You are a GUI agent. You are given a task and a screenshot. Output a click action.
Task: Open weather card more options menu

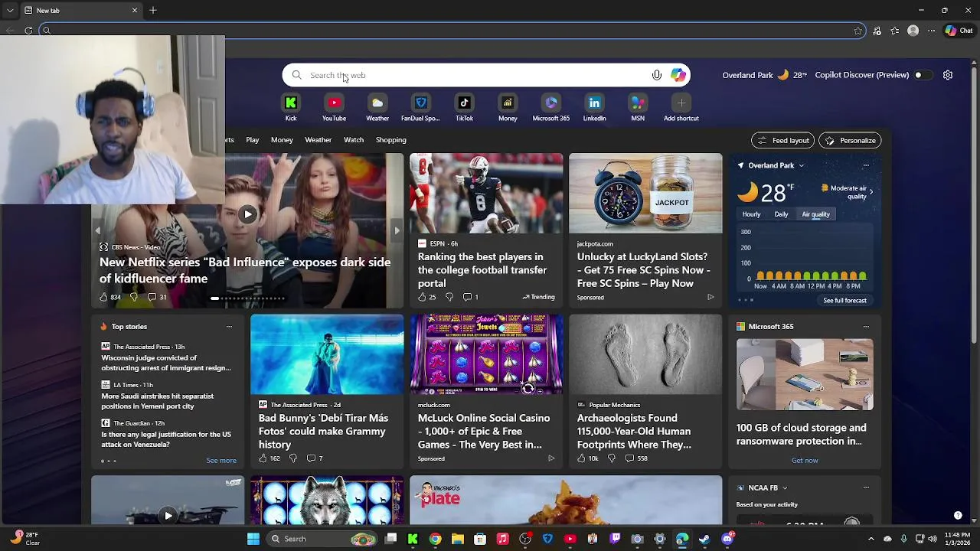[866, 165]
